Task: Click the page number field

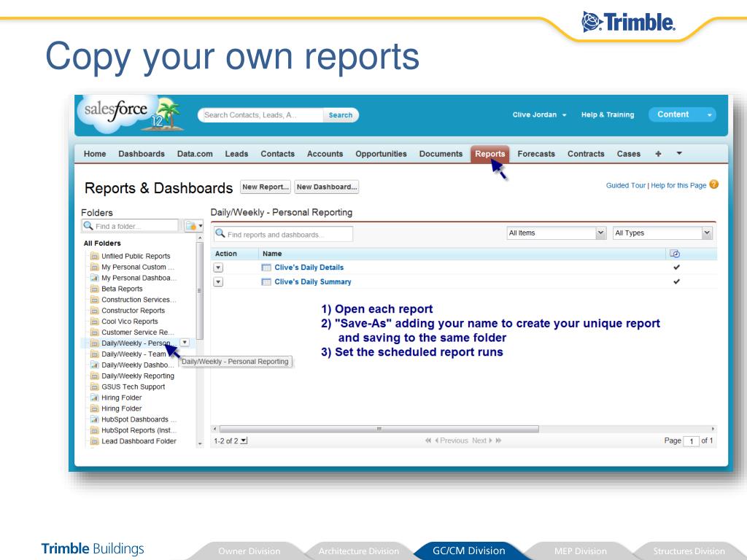Action: (x=691, y=441)
